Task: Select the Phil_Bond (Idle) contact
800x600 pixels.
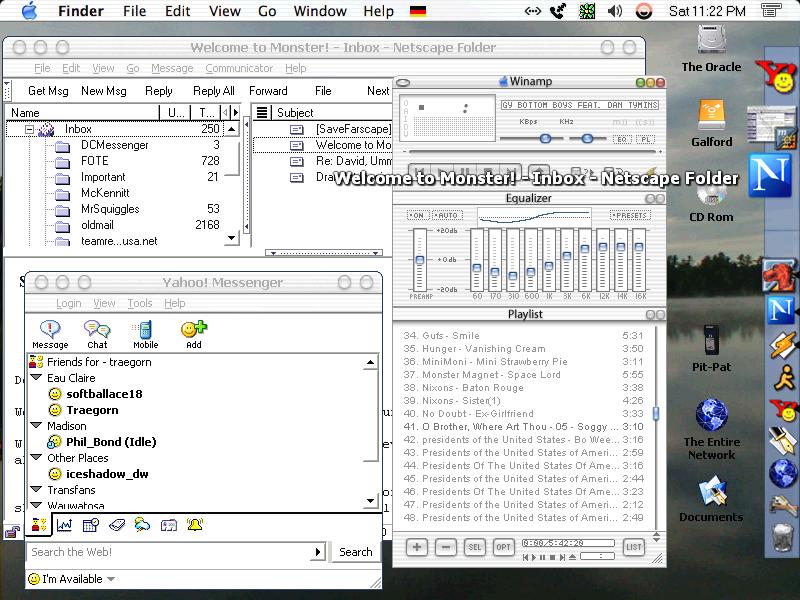Action: [x=111, y=442]
